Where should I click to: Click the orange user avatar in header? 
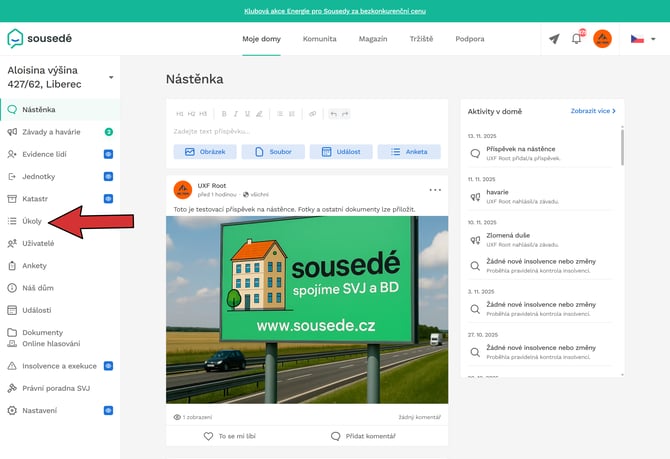tap(602, 39)
